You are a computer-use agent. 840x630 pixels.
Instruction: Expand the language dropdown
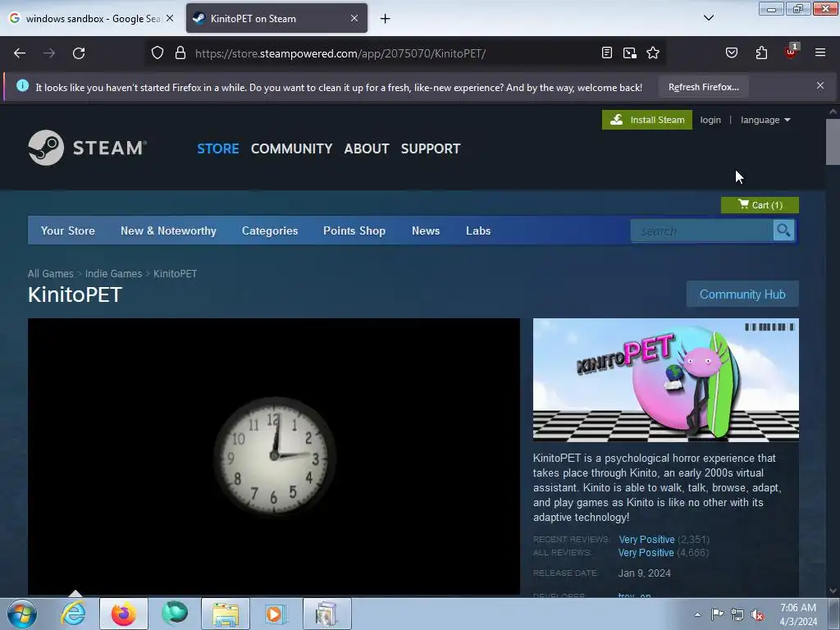click(x=765, y=120)
